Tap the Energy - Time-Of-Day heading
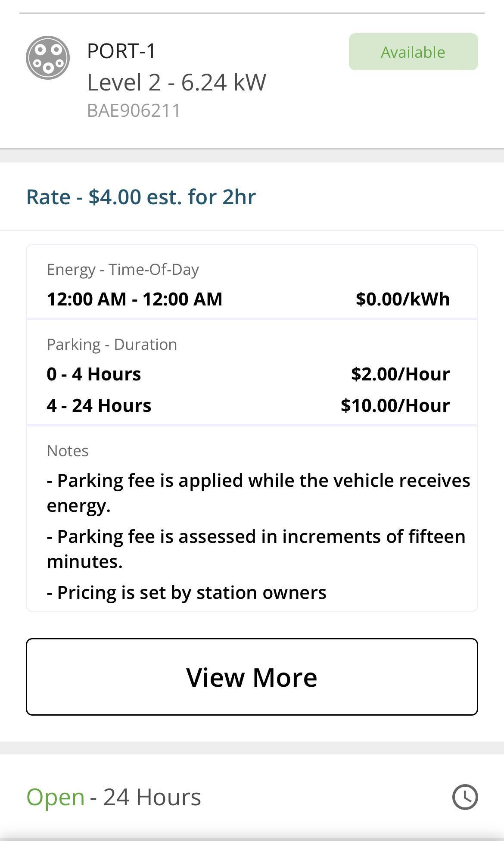This screenshot has height=841, width=504. [123, 269]
